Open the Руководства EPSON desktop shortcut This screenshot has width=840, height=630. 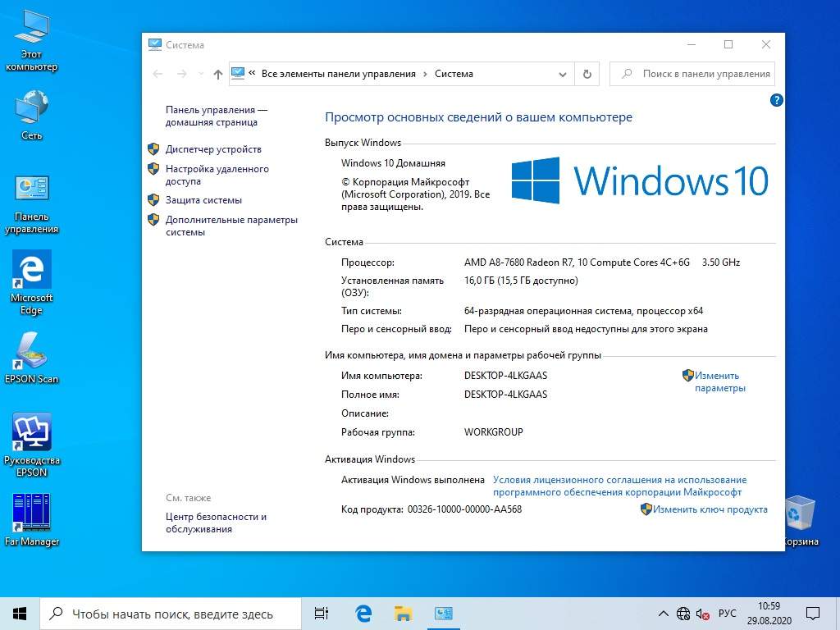(x=32, y=445)
